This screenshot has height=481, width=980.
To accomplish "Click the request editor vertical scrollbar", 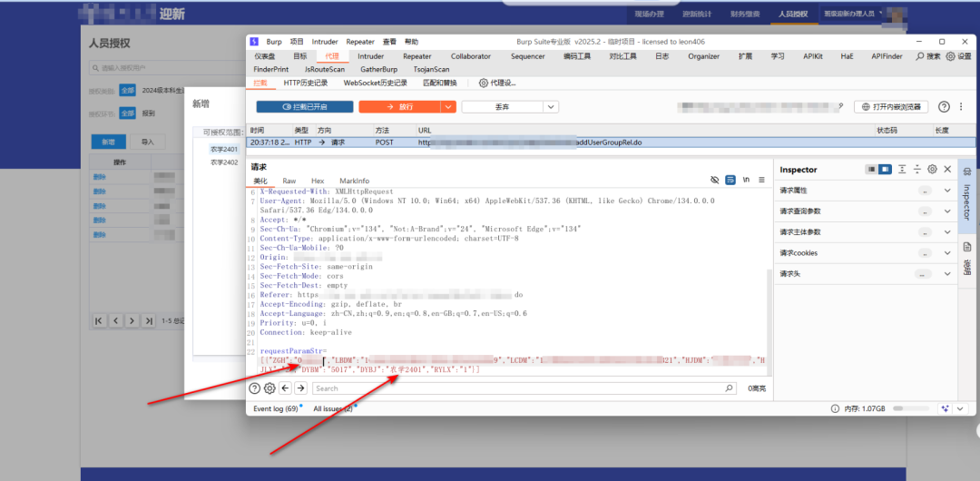I will click(770, 322).
